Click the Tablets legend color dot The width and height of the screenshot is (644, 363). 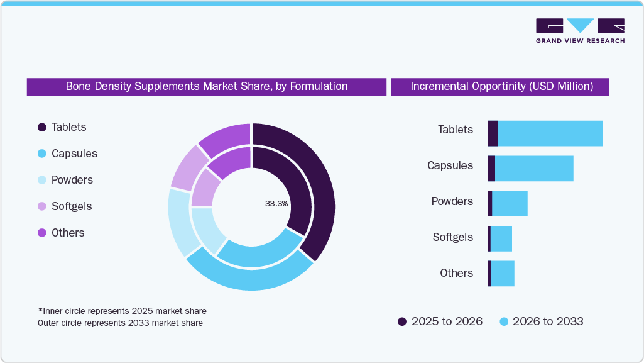(42, 128)
